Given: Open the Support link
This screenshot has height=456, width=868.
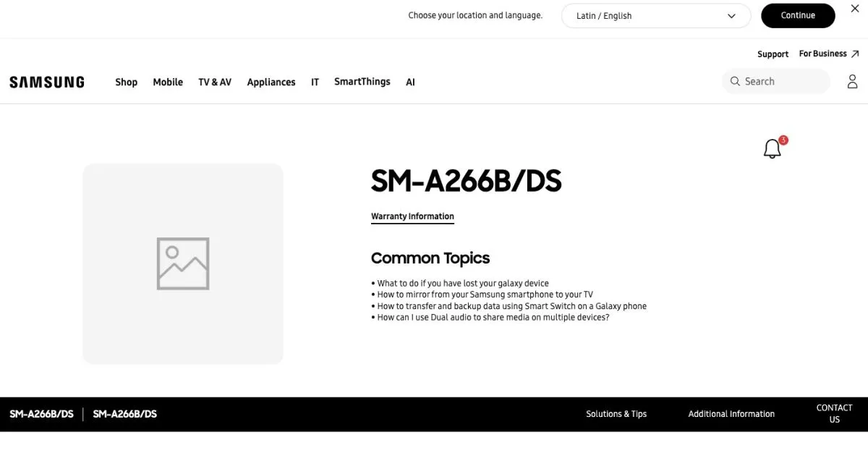Looking at the screenshot, I should pos(773,54).
